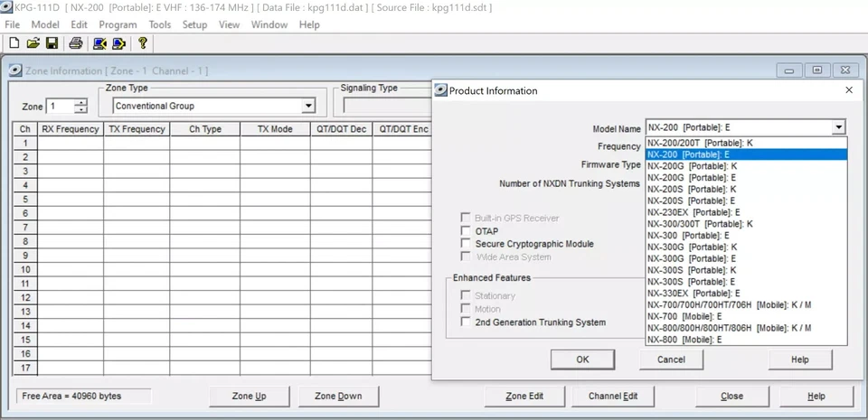
Task: Click the Open file folder icon
Action: point(33,43)
